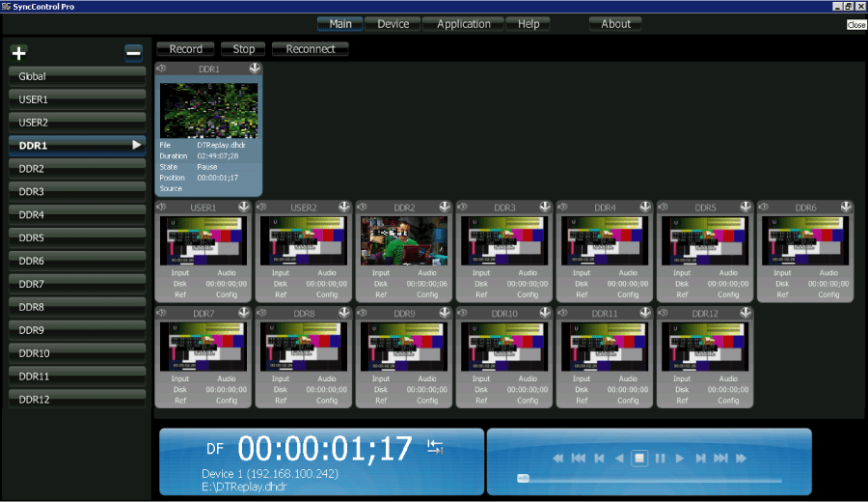The image size is (868, 502).
Task: Click the Config label on USER1 panel
Action: (x=227, y=294)
